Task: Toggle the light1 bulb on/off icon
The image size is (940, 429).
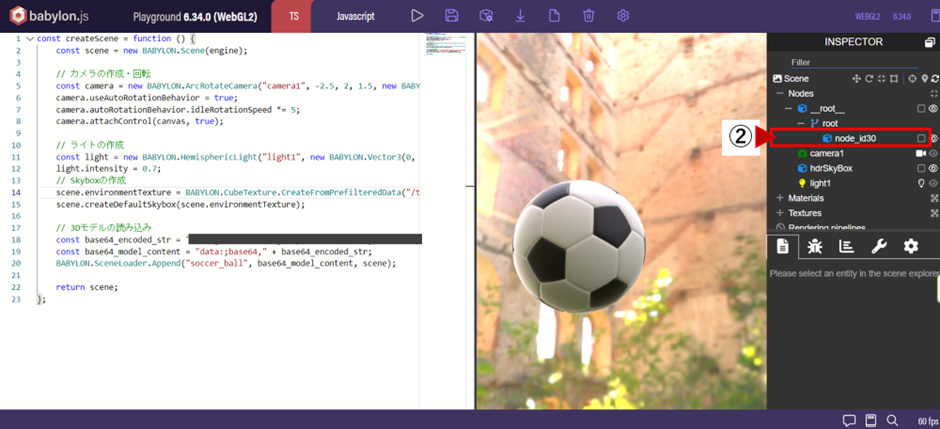Action: click(x=921, y=183)
